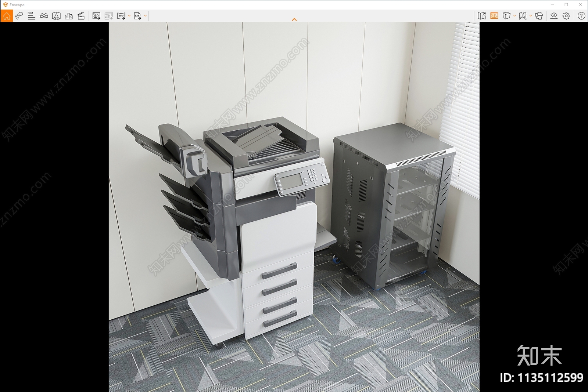Toggle Safe Frame view icon
The height and width of the screenshot is (392, 588).
point(56,16)
